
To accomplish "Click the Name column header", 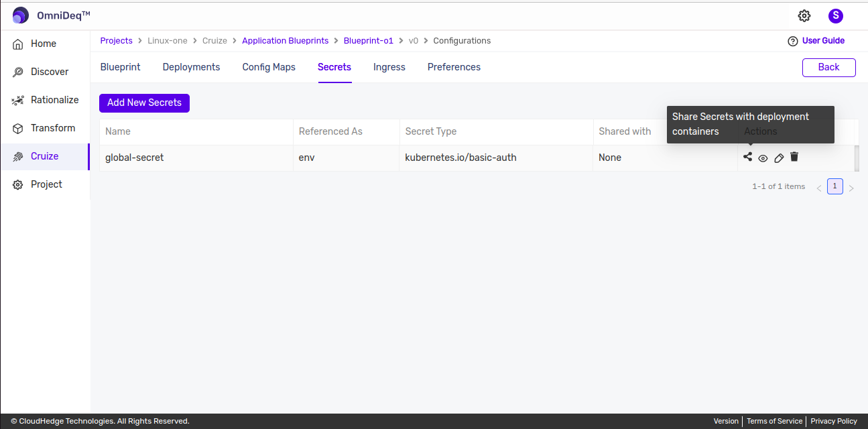I will pos(196,131).
